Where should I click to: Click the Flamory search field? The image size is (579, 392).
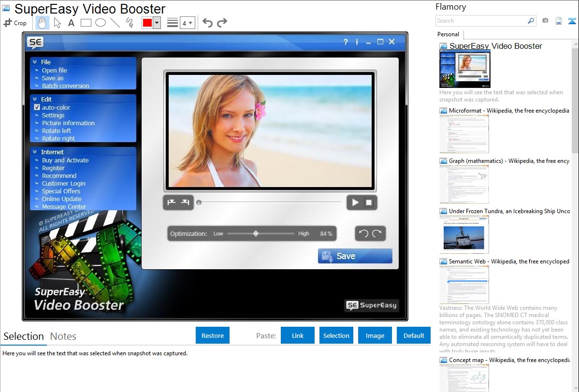tap(481, 21)
